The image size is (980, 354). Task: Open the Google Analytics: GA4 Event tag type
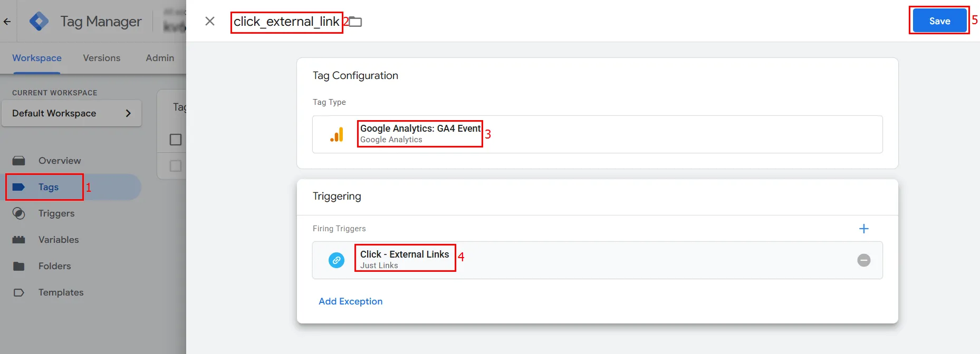tap(598, 134)
